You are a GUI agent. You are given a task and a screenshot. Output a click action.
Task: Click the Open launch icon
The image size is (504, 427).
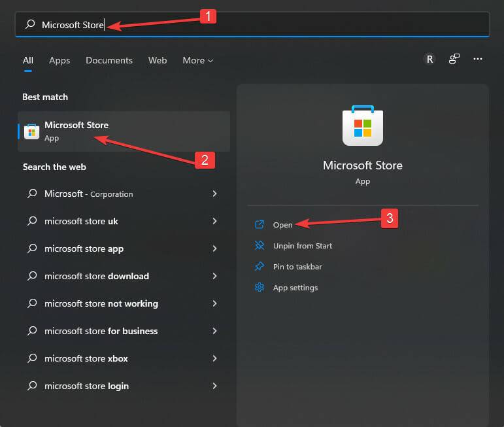pos(260,224)
